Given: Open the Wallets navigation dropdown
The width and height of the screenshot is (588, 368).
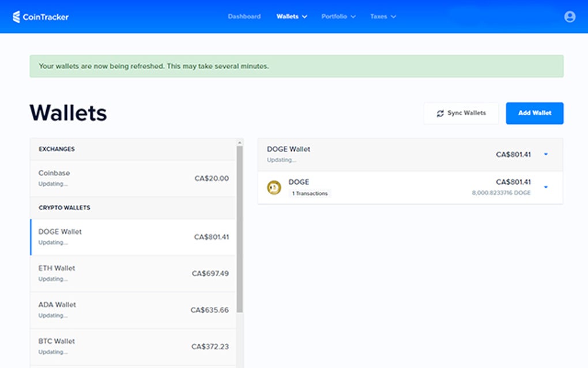Looking at the screenshot, I should [x=291, y=16].
